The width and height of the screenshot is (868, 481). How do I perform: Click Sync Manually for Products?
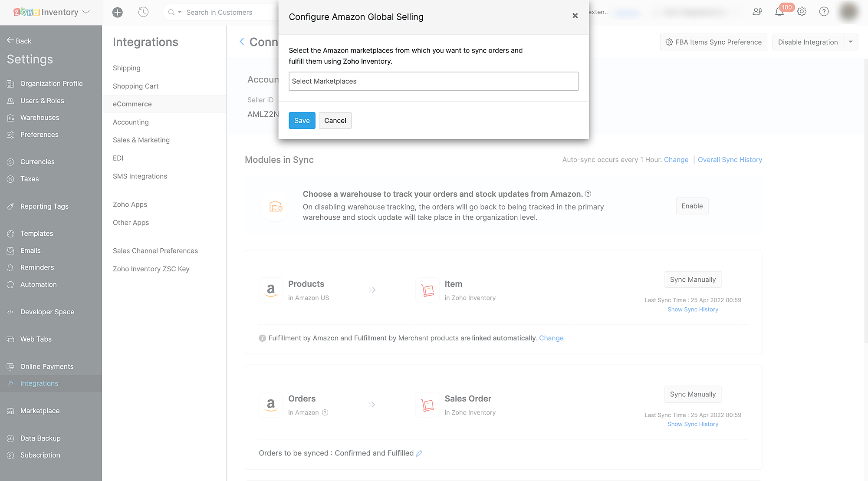(x=693, y=280)
